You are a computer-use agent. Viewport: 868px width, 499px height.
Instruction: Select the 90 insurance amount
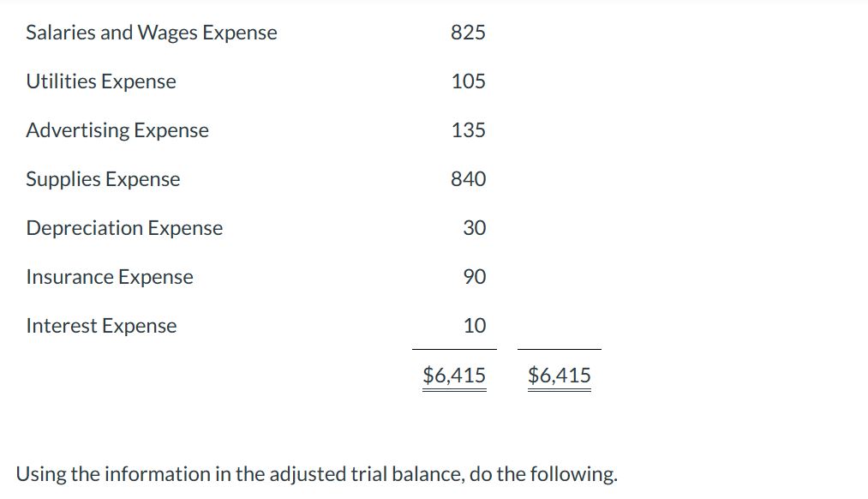[474, 277]
